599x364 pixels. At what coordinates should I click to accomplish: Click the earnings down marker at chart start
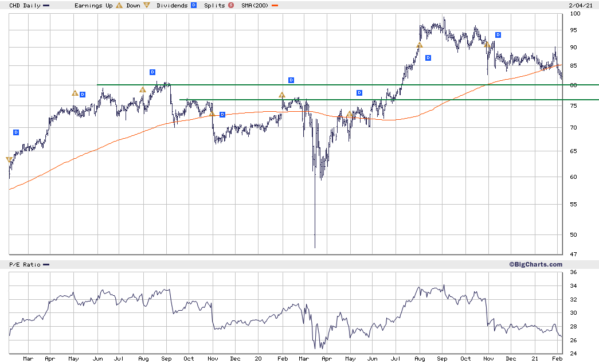click(x=9, y=159)
